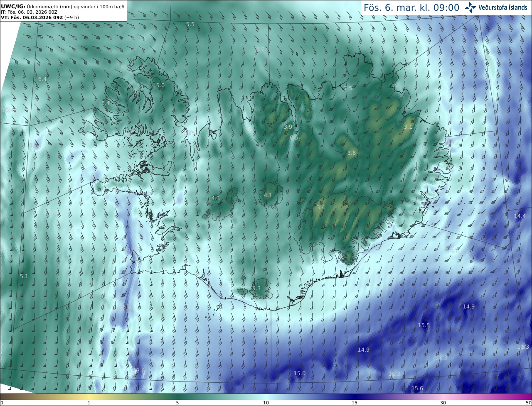Image resolution: width=532 pixels, height=406 pixels.
Task: Click the precipitable water color scale bar
Action: 266,396
